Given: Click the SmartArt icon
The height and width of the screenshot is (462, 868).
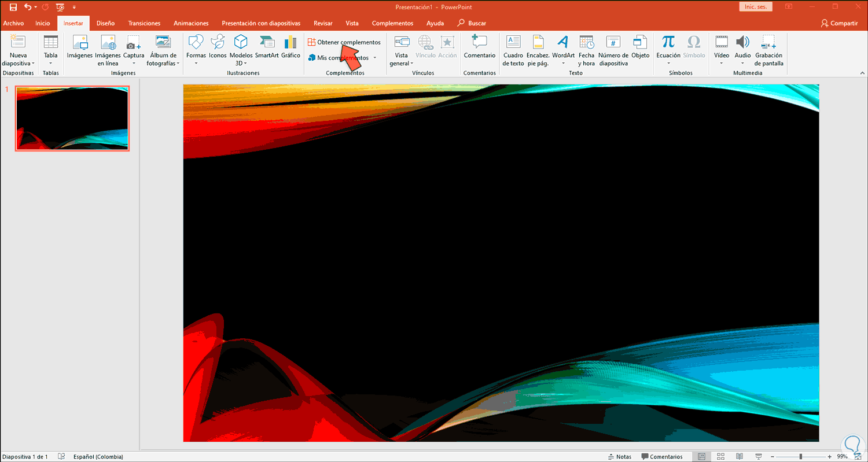Looking at the screenshot, I should tap(267, 47).
